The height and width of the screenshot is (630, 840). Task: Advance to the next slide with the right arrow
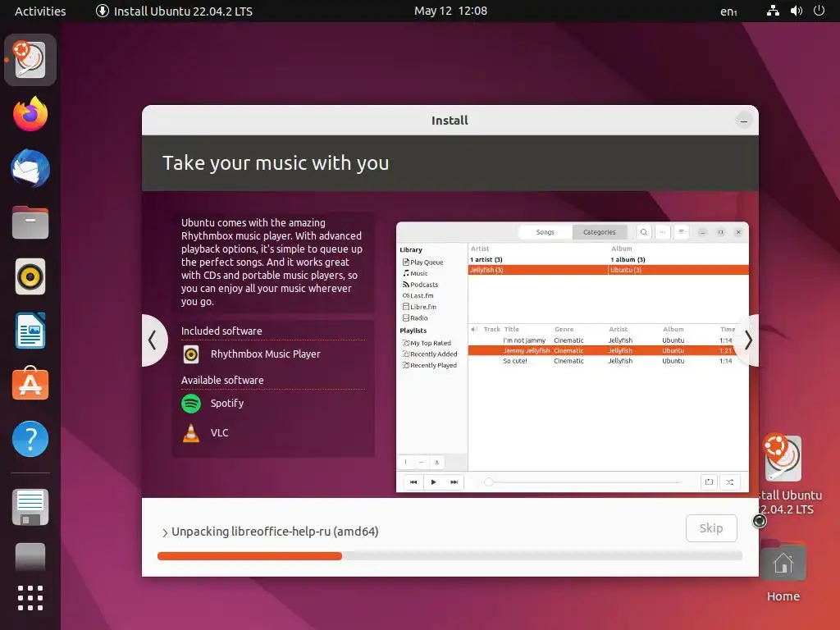tap(748, 340)
